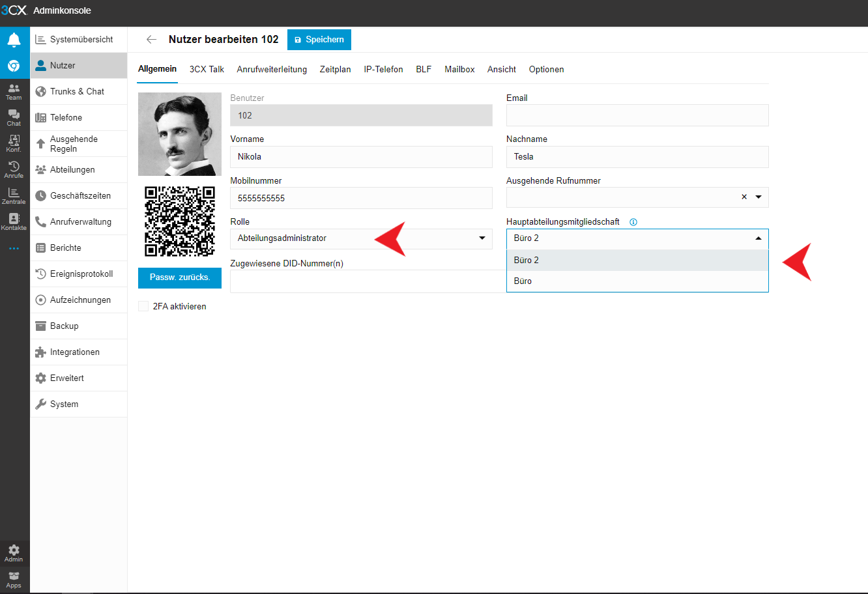Open Anrufe call history icon
This screenshot has width=868, height=594.
14,169
